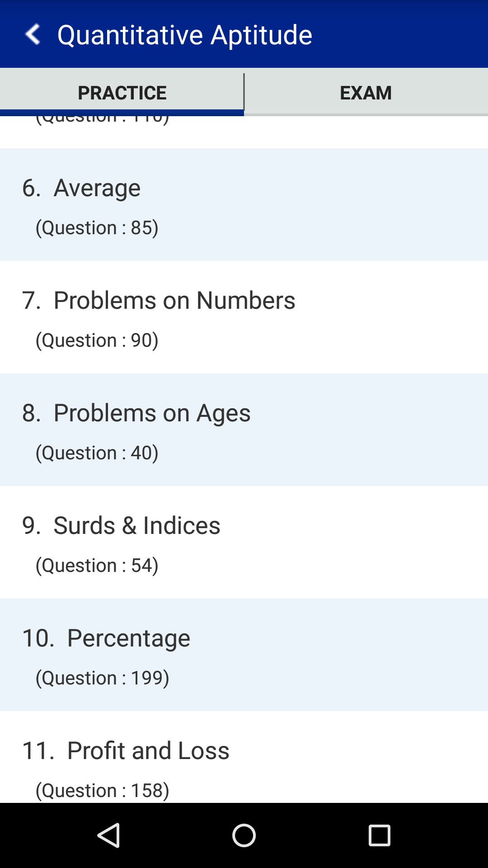Viewport: 488px width, 868px height.
Task: Select the PRACTICE tab
Action: (x=122, y=92)
